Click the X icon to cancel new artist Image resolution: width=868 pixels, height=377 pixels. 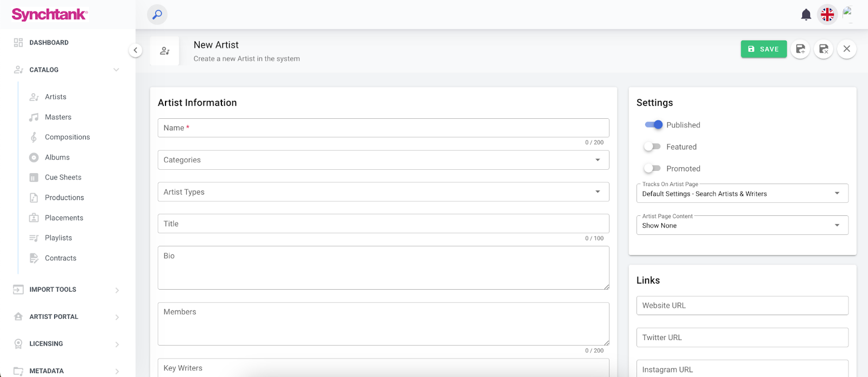tap(846, 49)
